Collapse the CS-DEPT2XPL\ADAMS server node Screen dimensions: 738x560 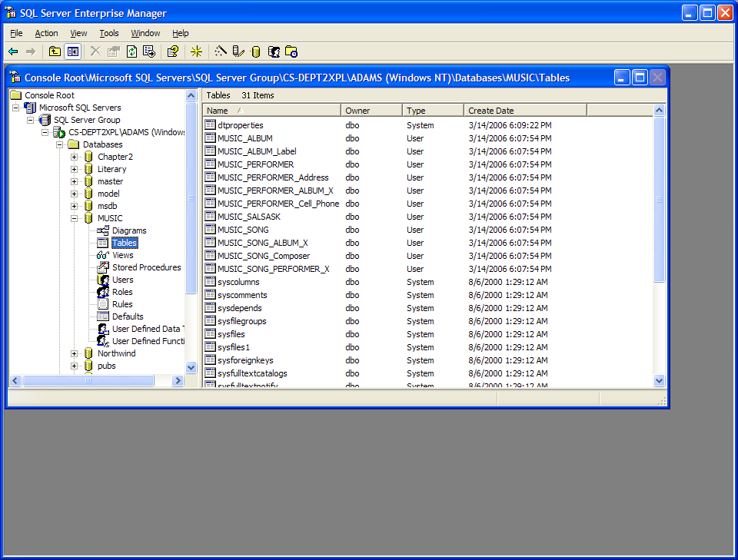click(x=45, y=132)
